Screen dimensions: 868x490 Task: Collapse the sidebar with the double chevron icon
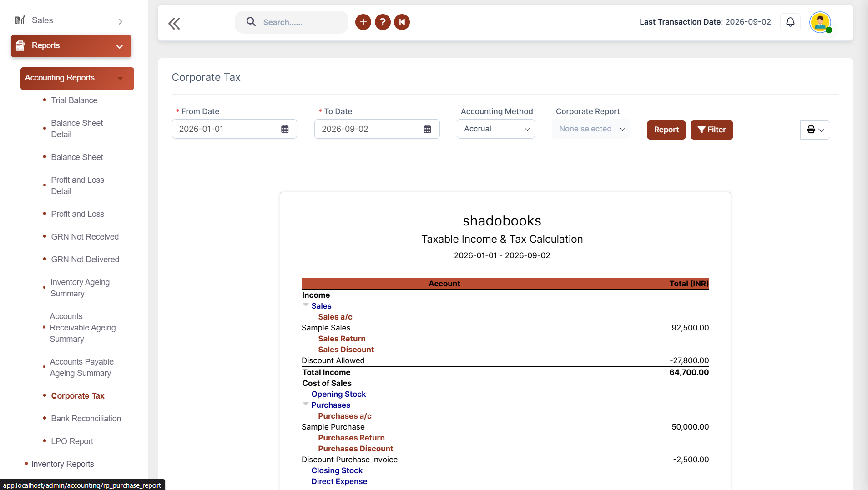click(x=174, y=23)
